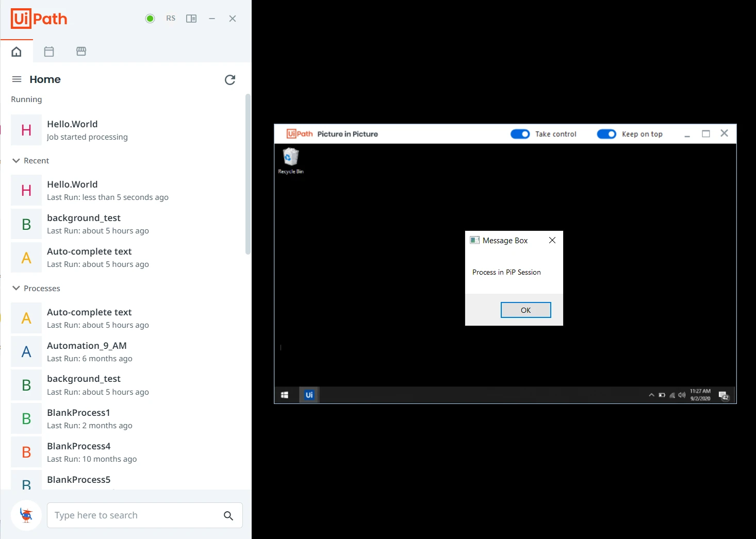This screenshot has width=756, height=539.
Task: Select the BlankProcess1 process
Action: [x=126, y=419]
